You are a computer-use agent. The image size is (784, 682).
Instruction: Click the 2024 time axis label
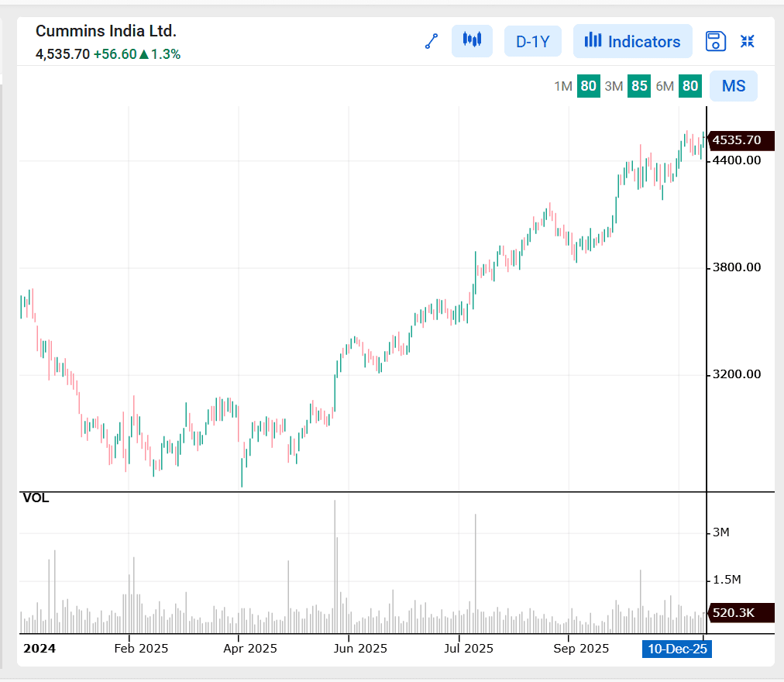(x=40, y=649)
